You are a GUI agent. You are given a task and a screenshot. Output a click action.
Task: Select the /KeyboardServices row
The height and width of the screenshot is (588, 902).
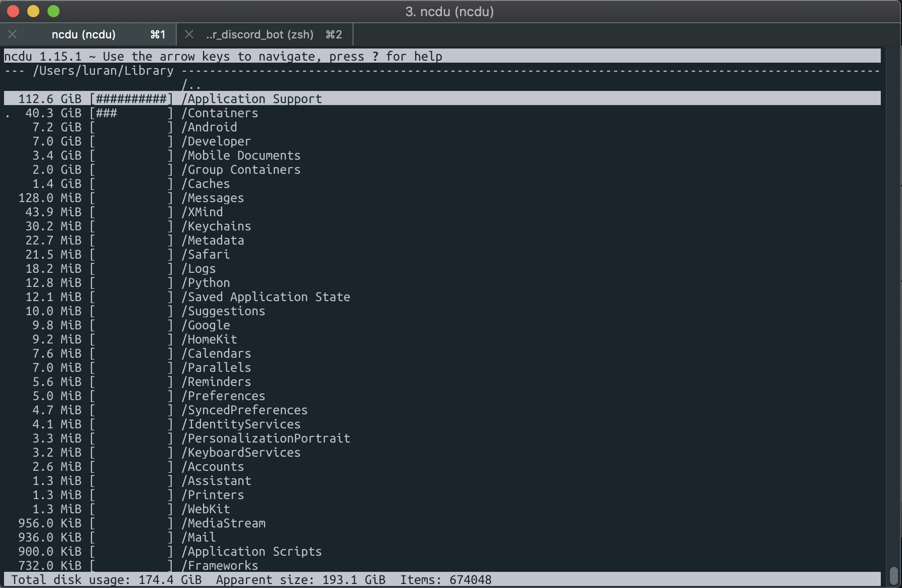(x=442, y=453)
